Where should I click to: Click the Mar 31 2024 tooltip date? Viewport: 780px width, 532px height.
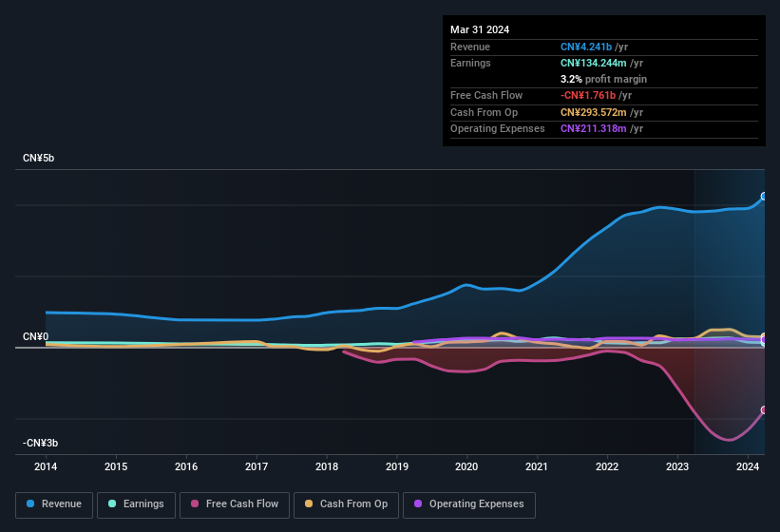[480, 29]
